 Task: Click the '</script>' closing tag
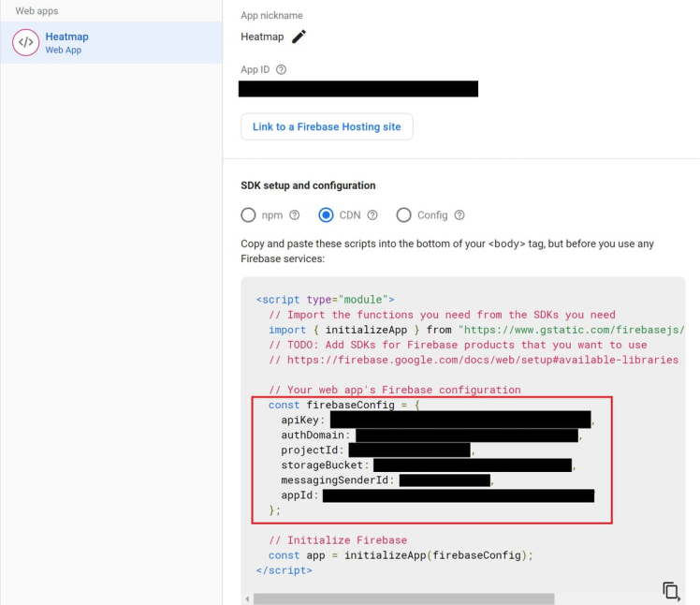click(x=284, y=570)
